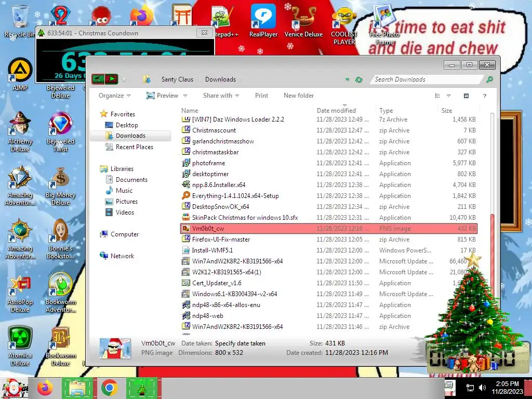Launch the RealPlayer desktop shortcut
Image resolution: width=532 pixels, height=399 pixels.
pos(263,21)
